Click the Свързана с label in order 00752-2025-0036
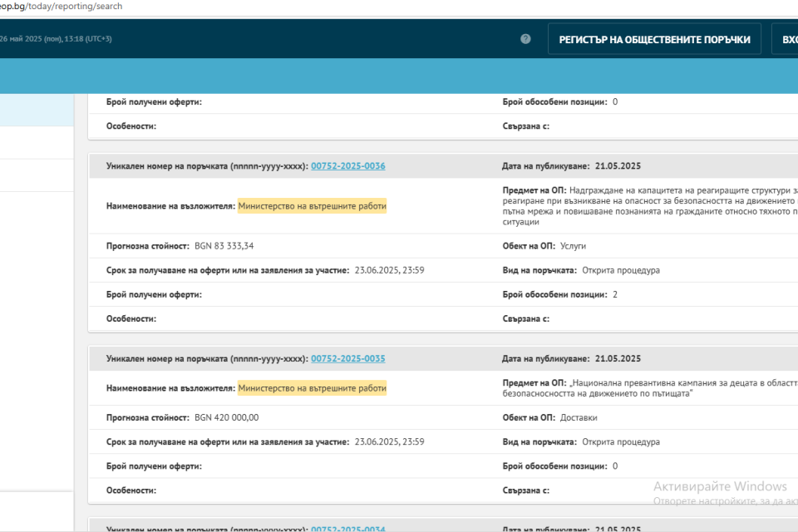This screenshot has height=532, width=798. tap(526, 318)
